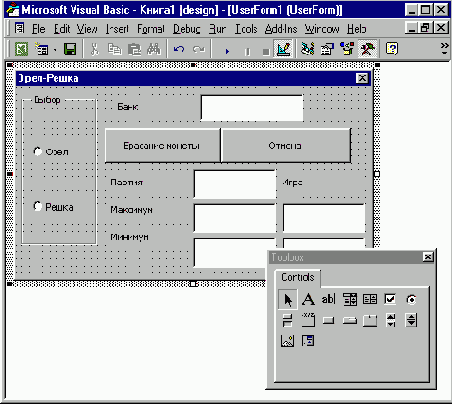
Task: Run the macro with the play icon
Action: point(227,51)
